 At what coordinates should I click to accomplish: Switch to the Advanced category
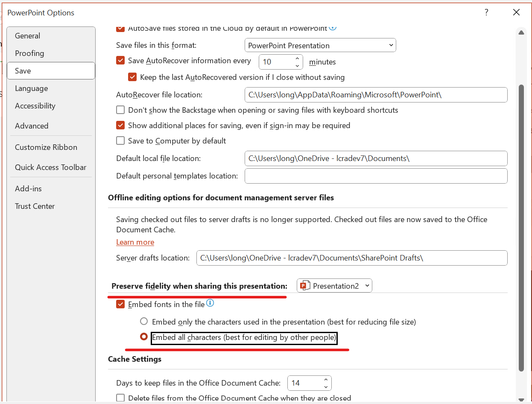[32, 126]
